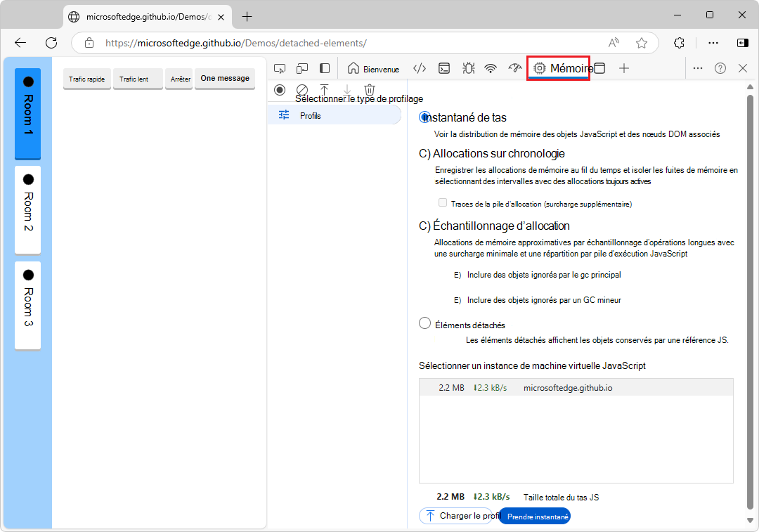Open the Bienvenue tab
This screenshot has height=532, width=759.
pyautogui.click(x=373, y=68)
